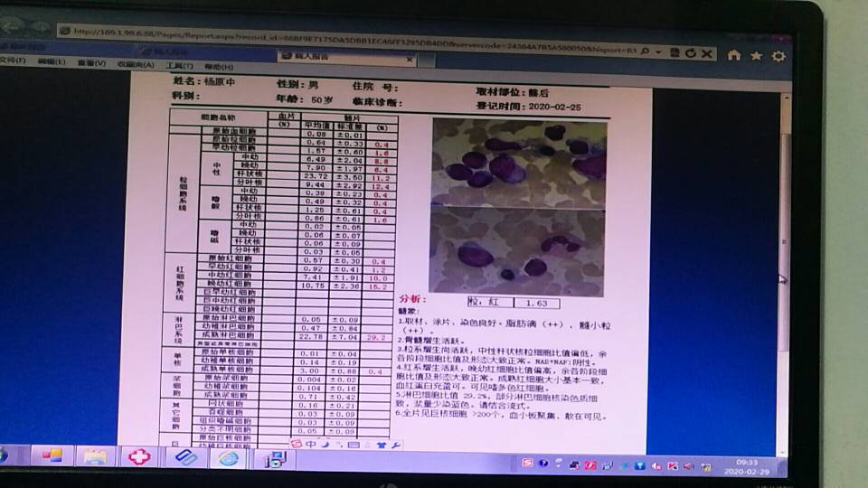Click the 粒:红 ratio field showing 1.63
This screenshot has height=488, width=868.
coord(514,303)
